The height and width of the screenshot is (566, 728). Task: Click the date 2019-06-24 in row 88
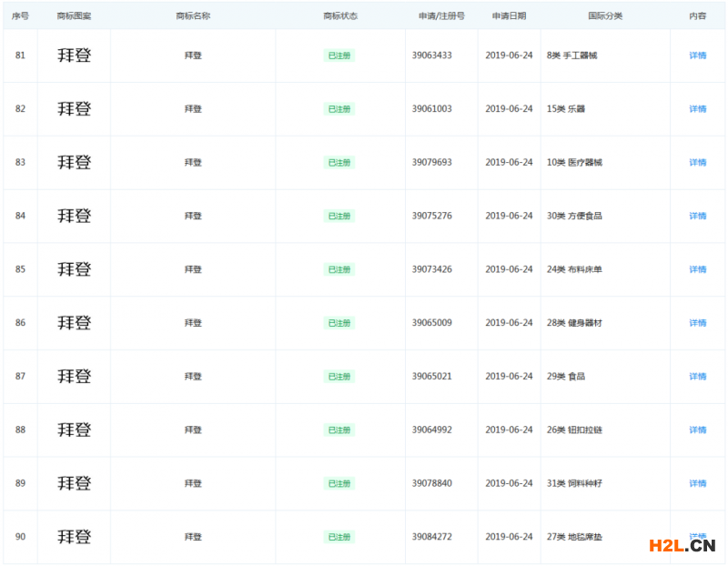pyautogui.click(x=509, y=430)
